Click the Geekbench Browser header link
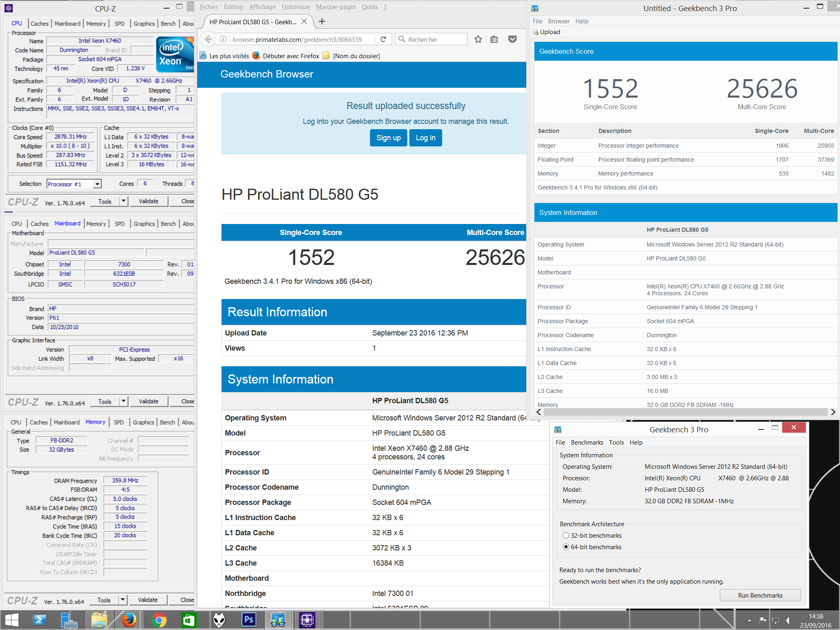 (x=267, y=74)
